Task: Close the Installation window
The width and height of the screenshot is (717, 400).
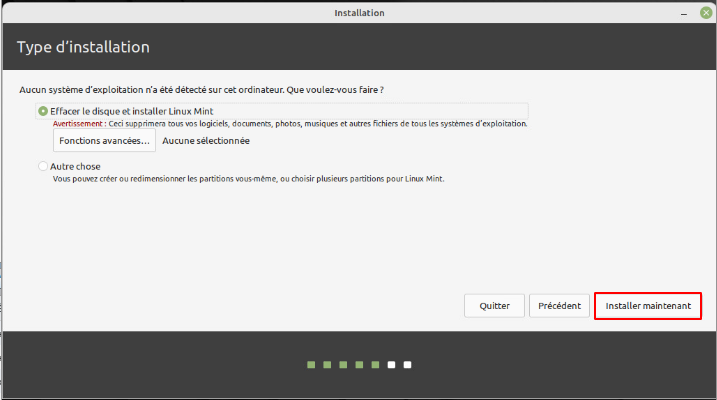Action: click(x=706, y=13)
